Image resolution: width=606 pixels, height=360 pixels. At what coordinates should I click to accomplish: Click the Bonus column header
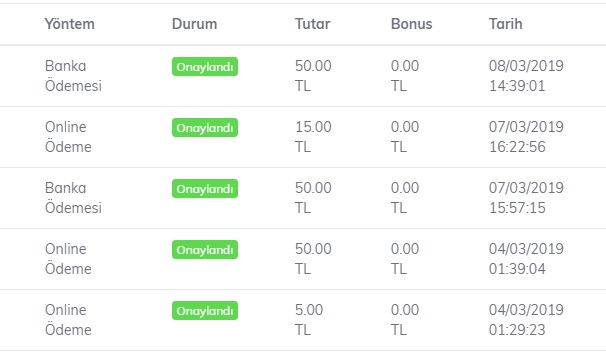[412, 24]
